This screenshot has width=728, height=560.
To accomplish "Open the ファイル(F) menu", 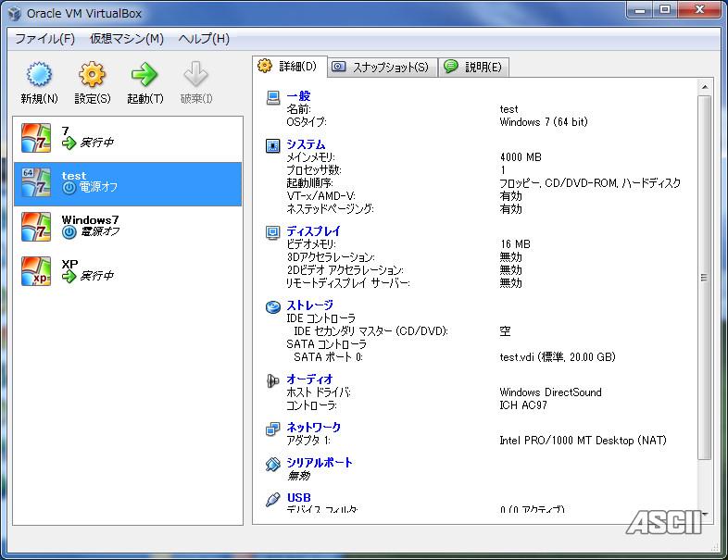I will coord(45,39).
